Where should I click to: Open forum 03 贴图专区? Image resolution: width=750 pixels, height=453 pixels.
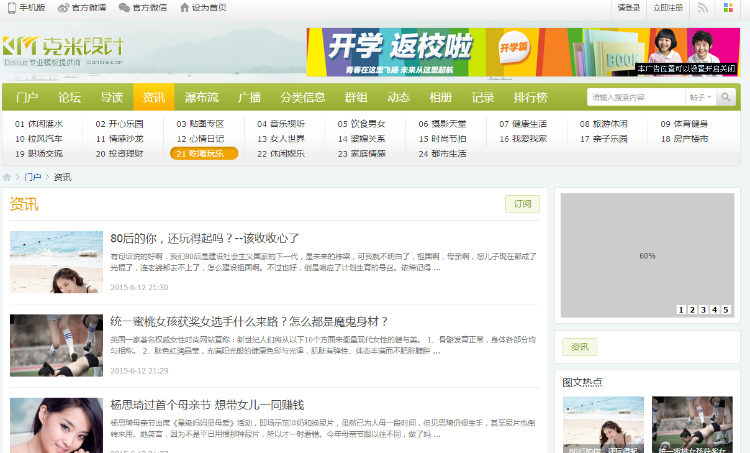pos(200,124)
